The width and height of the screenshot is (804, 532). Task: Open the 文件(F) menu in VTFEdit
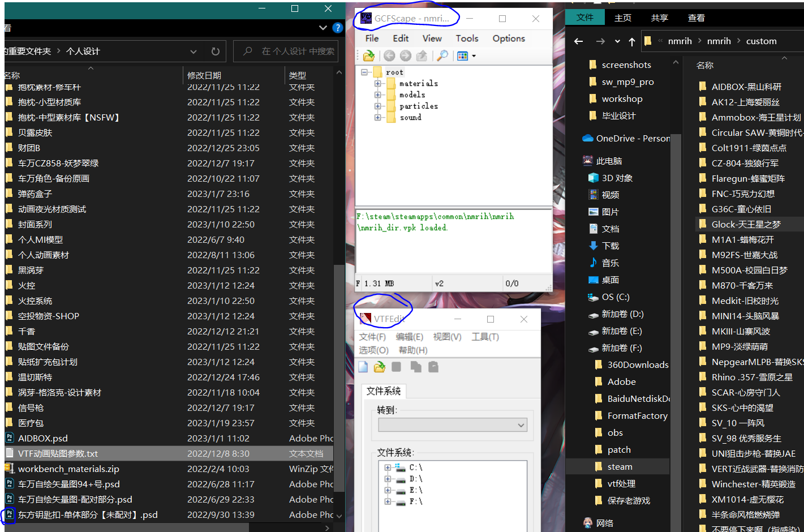click(372, 337)
